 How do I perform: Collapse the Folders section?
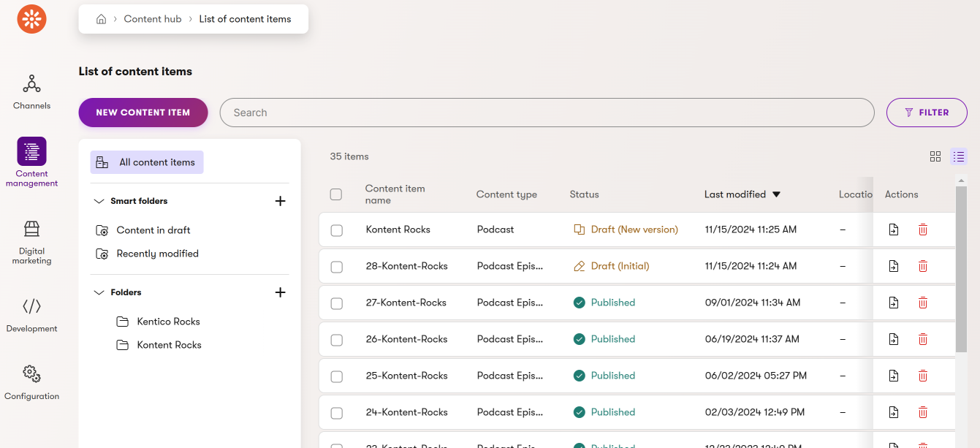pyautogui.click(x=99, y=292)
